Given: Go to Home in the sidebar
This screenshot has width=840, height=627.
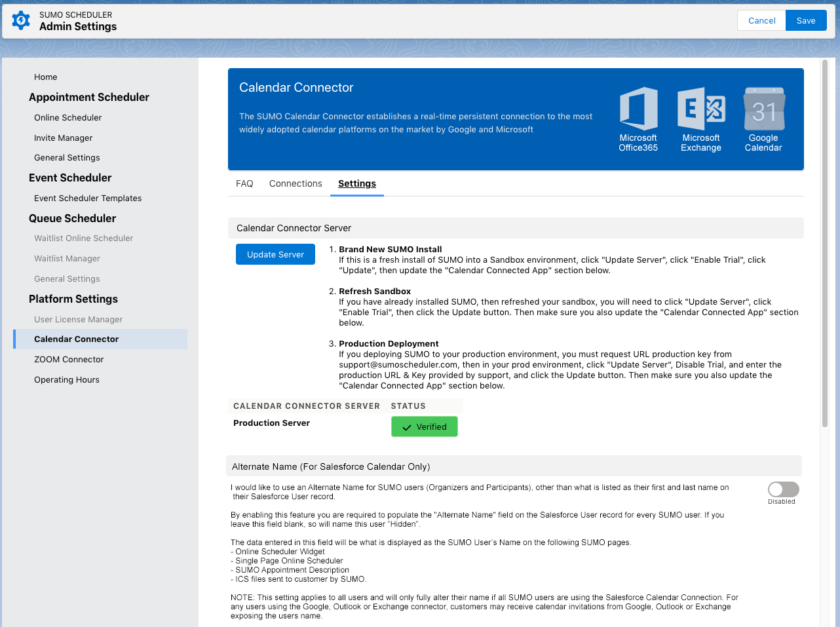Looking at the screenshot, I should pyautogui.click(x=46, y=77).
